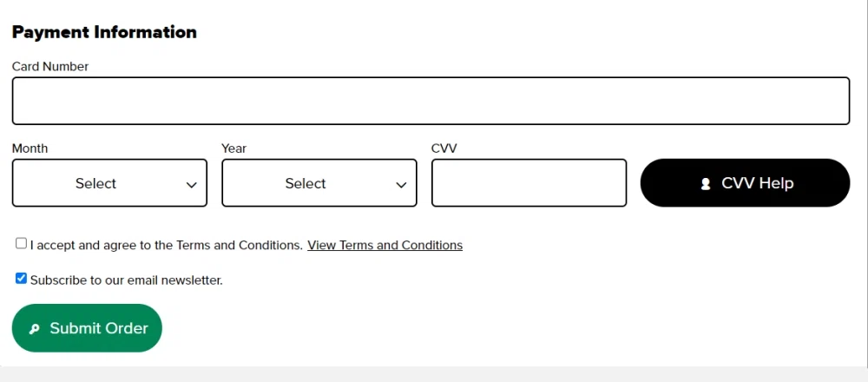868x382 pixels.
Task: Click the Card Number field label
Action: tap(50, 67)
